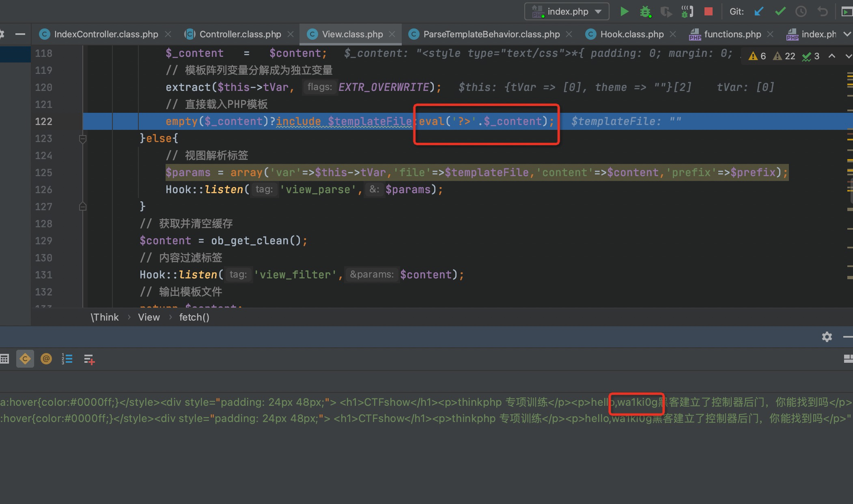853x504 pixels.
Task: Click the 'view_parse' string on line 126
Action: coord(318,190)
